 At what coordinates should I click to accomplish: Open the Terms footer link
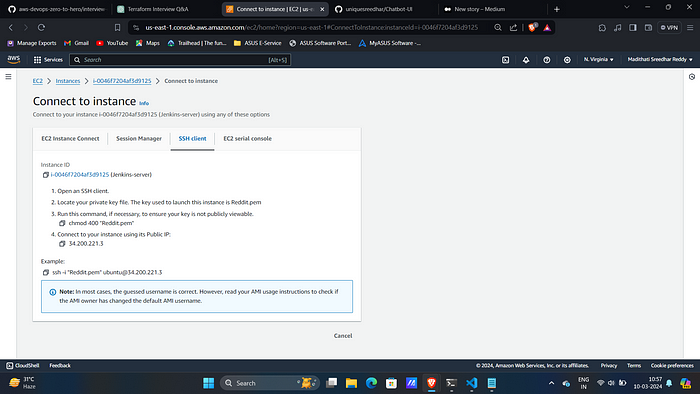click(x=634, y=365)
